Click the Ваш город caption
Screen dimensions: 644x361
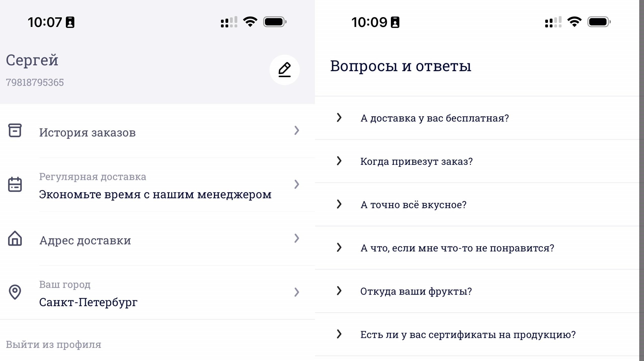coord(65,285)
